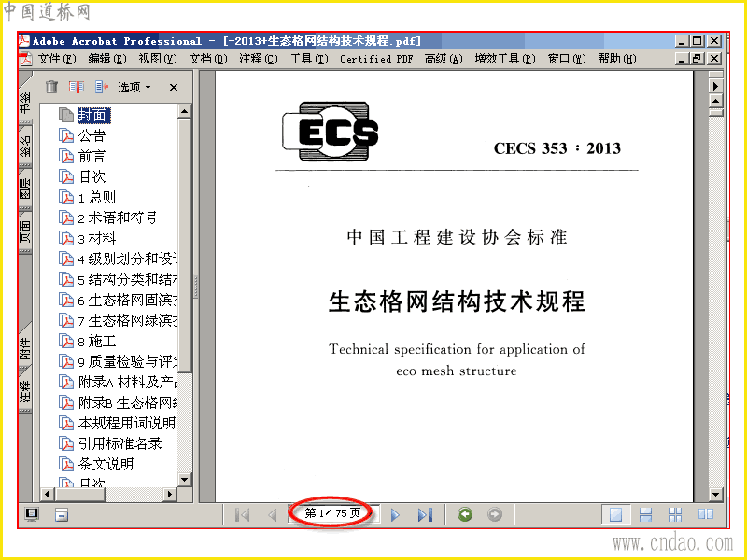
Task: Toggle continuous-facing pages layout
Action: click(x=675, y=514)
